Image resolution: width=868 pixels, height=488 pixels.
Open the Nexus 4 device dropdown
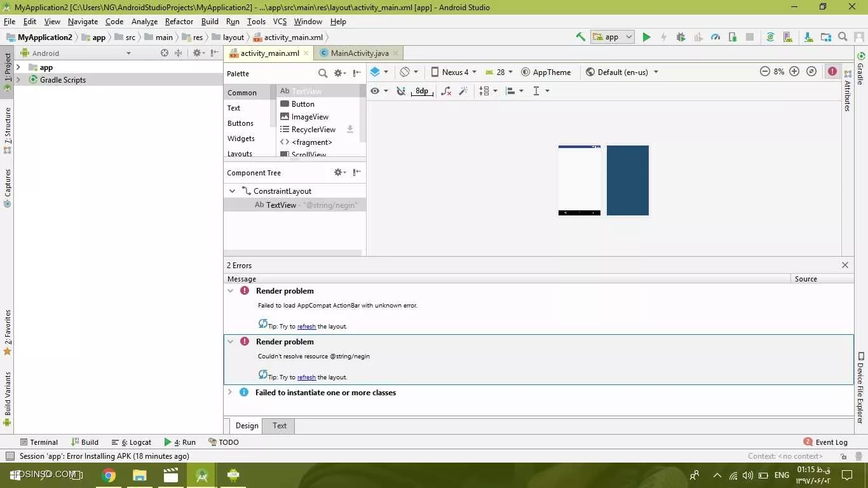coord(454,72)
